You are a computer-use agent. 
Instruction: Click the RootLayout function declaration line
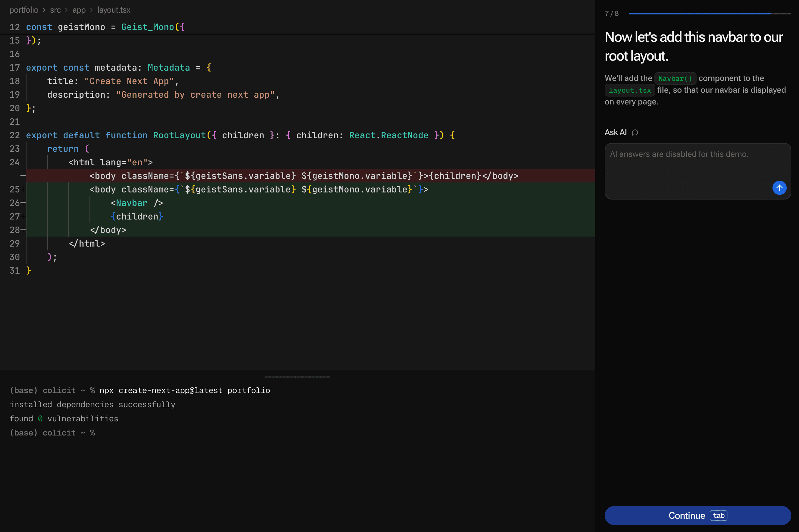click(x=240, y=135)
